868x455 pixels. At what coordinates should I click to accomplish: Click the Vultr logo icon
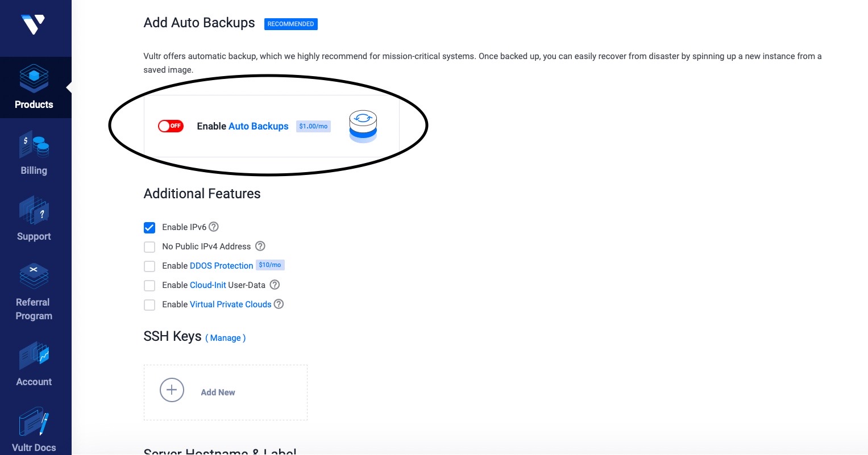(33, 24)
